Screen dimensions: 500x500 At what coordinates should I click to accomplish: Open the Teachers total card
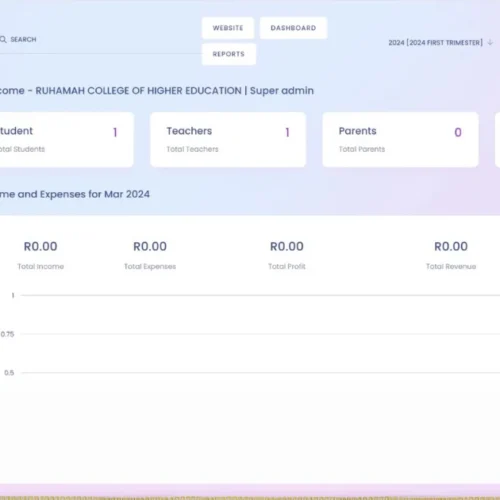228,140
